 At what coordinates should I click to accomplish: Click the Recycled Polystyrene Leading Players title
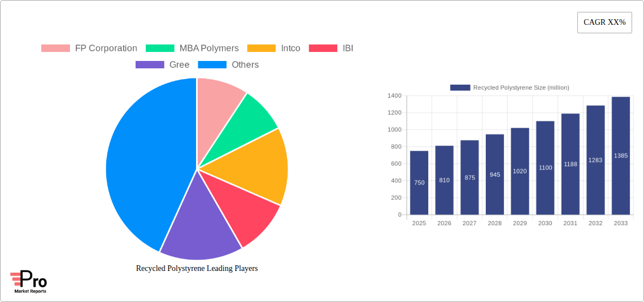click(197, 268)
